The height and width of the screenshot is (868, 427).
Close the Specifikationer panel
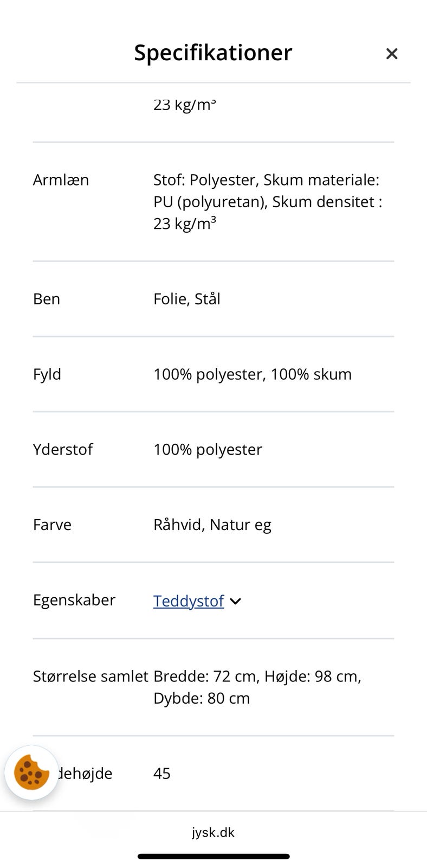click(x=391, y=54)
